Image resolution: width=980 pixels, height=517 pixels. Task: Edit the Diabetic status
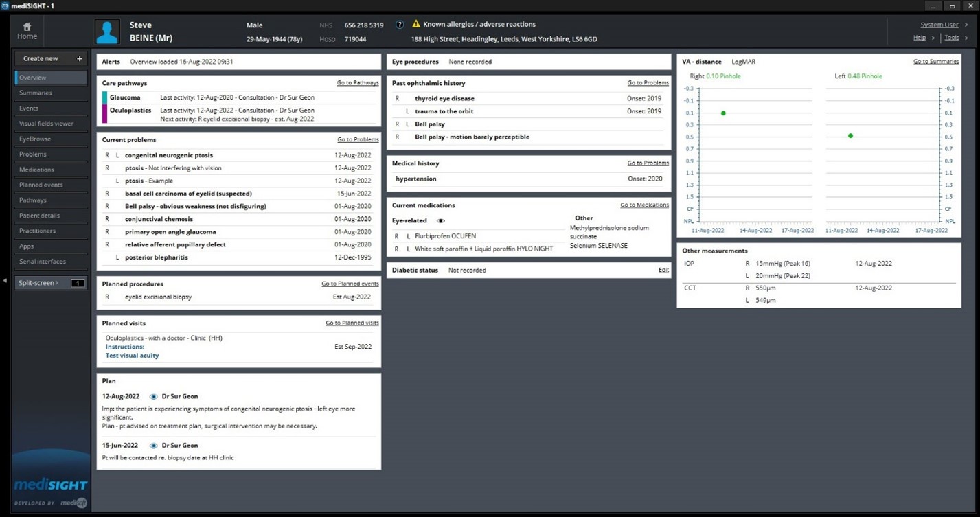663,271
